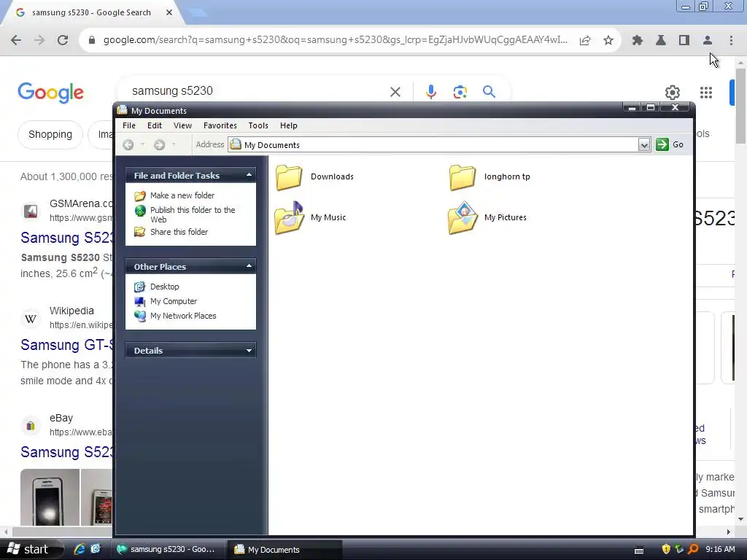Click the eBay phone thumbnail image
Image resolution: width=747 pixels, height=560 pixels.
(x=50, y=497)
